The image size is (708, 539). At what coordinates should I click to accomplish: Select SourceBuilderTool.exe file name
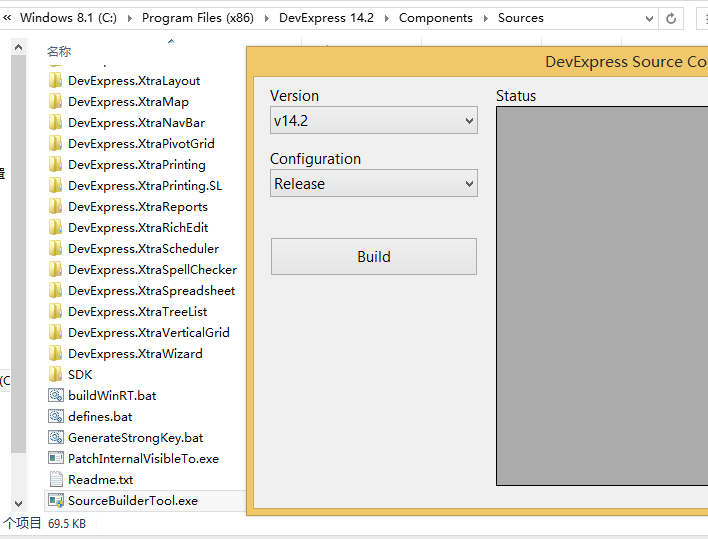pyautogui.click(x=133, y=501)
